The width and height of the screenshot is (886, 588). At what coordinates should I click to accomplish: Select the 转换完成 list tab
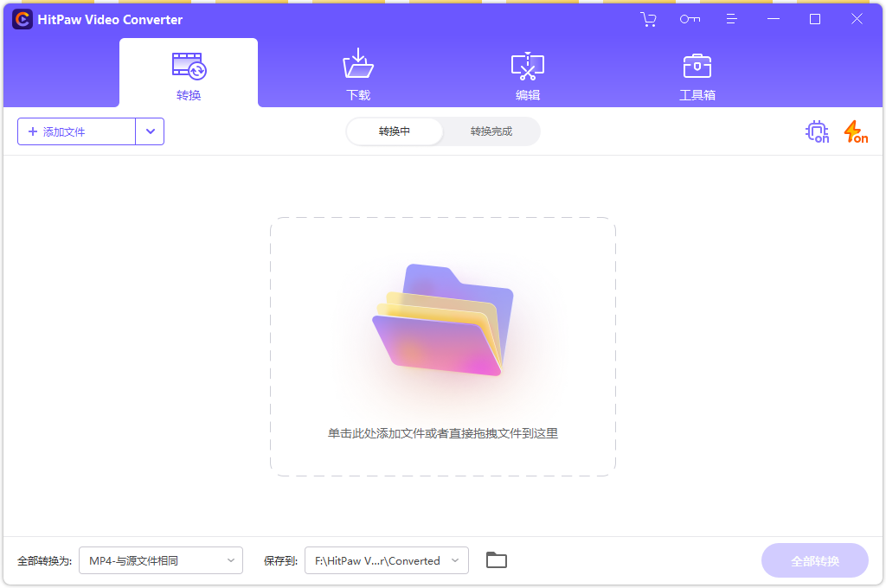(x=491, y=131)
